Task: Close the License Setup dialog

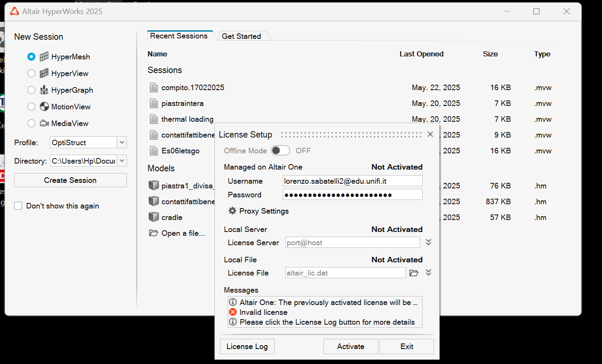Action: click(x=430, y=134)
